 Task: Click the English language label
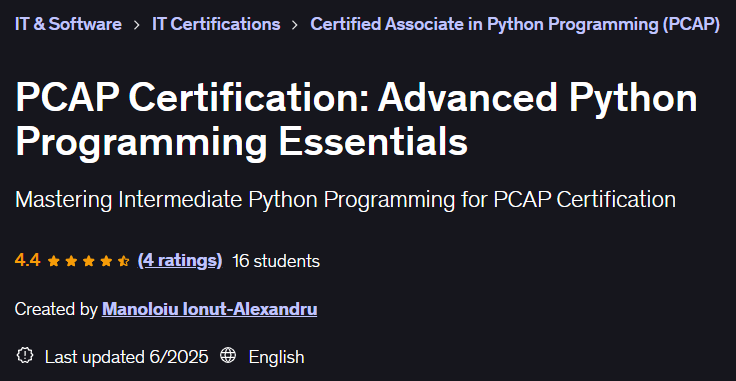coord(276,358)
